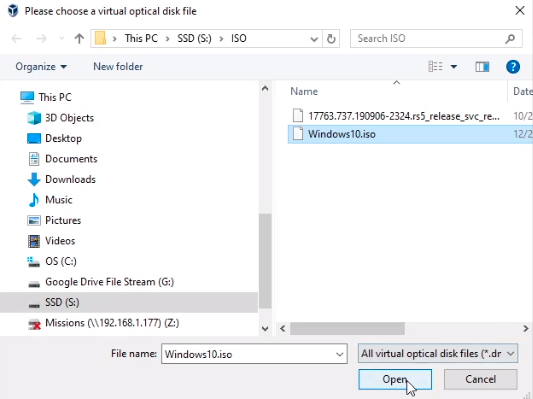The height and width of the screenshot is (399, 533).
Task: Open the Videos folder in sidebar
Action: [60, 241]
